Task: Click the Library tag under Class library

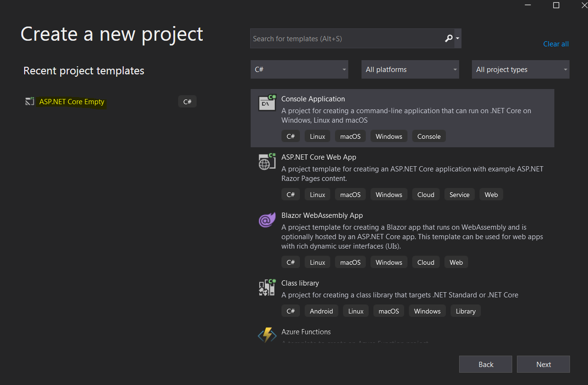Action: coord(466,311)
